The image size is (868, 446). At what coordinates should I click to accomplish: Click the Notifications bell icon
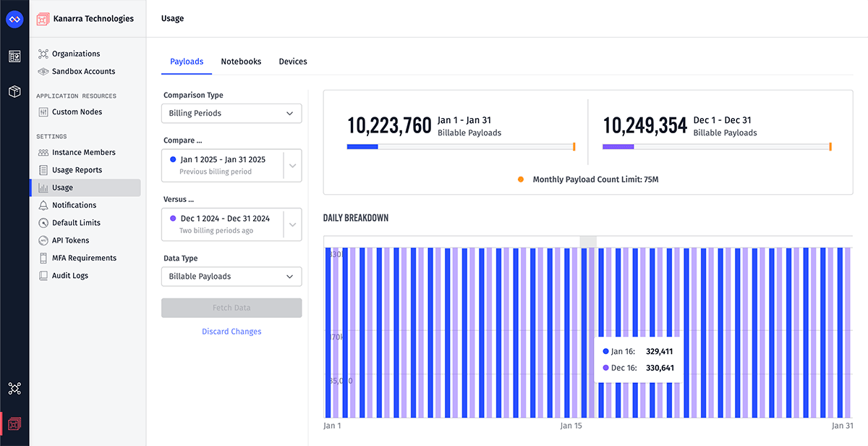pos(43,205)
